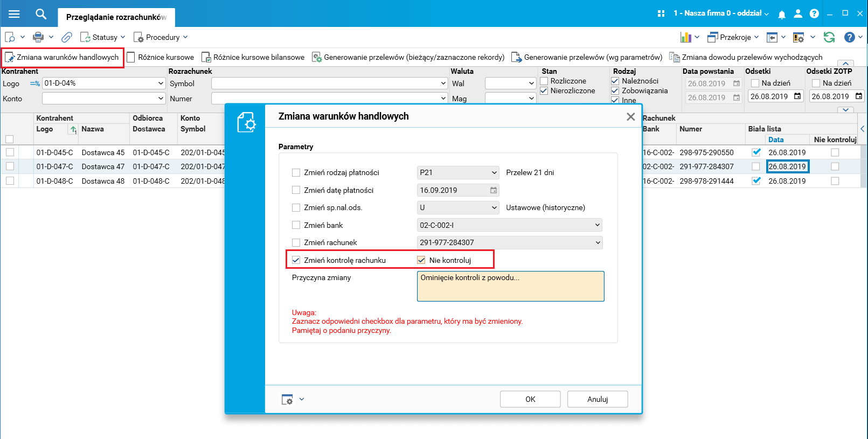
Task: Toggle the Rozliczone status checkbox
Action: pos(544,81)
